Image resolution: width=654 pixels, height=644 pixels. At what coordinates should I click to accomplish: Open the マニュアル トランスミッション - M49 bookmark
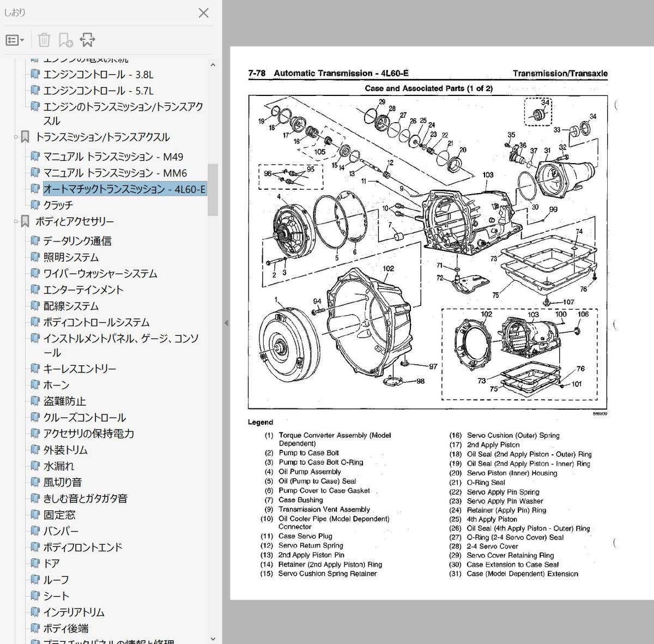point(113,157)
